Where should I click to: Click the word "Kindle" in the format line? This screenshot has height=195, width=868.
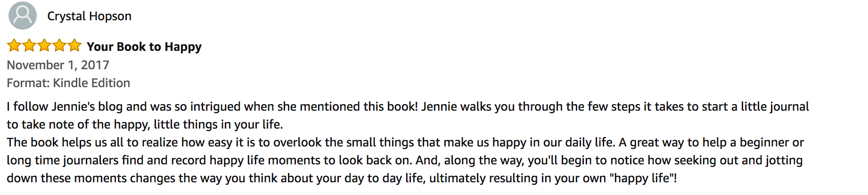[x=70, y=83]
